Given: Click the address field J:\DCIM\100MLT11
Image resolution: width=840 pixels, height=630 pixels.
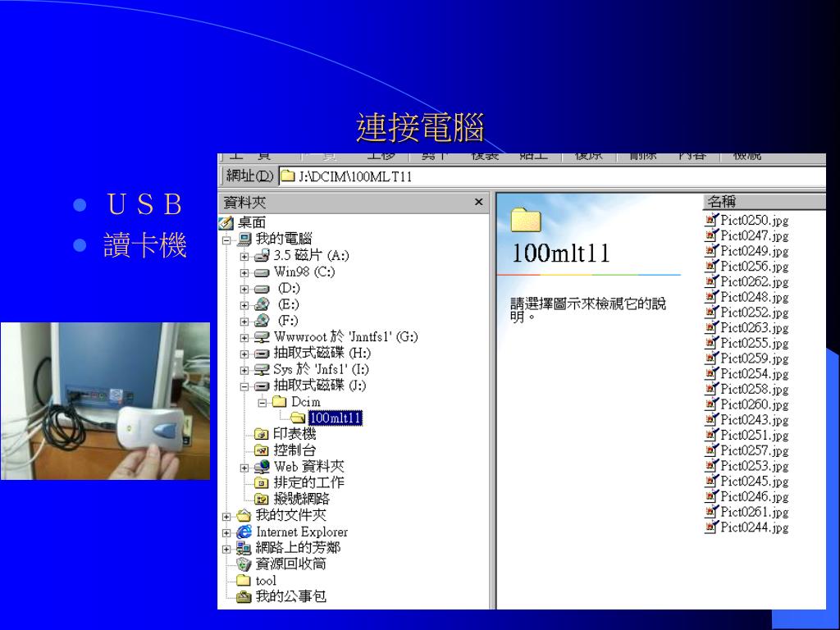Looking at the screenshot, I should coord(552,176).
